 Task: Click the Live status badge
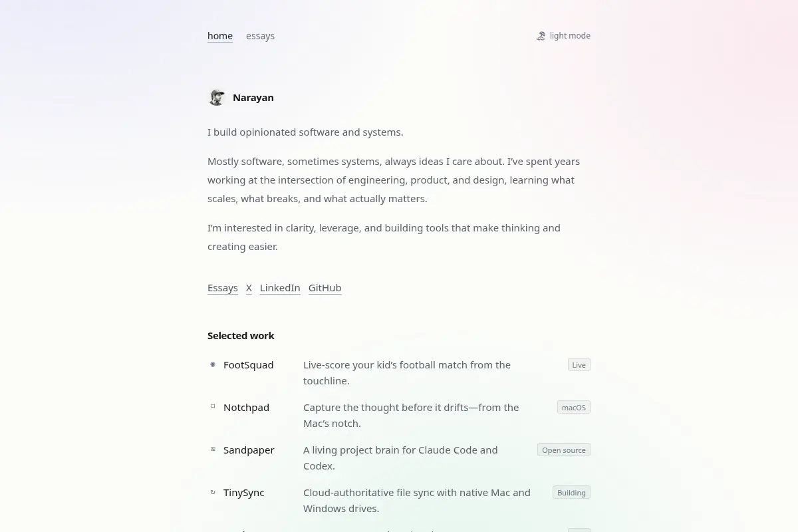tap(579, 364)
